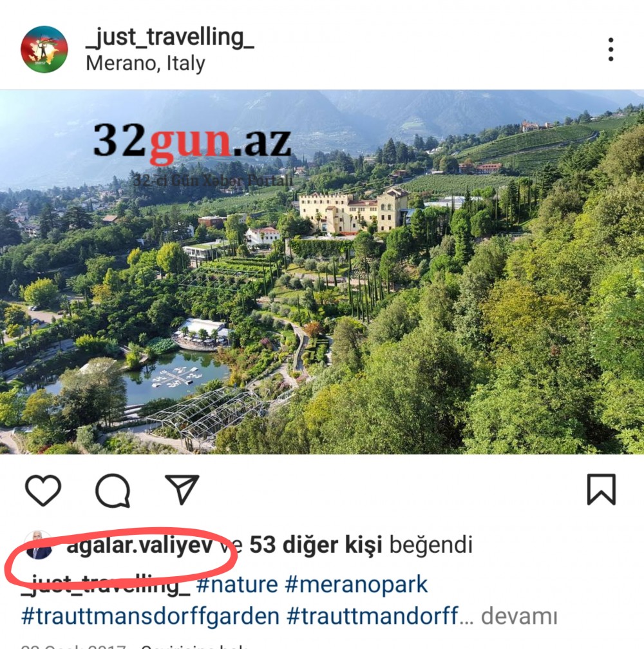
Task: Open the #meranopark hashtag
Action: [356, 585]
